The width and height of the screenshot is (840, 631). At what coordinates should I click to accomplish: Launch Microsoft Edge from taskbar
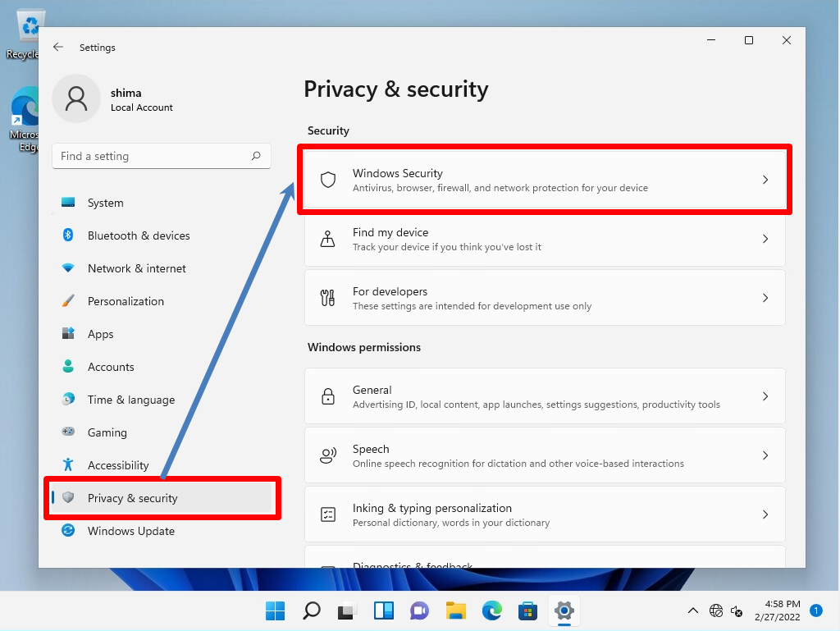tap(492, 610)
